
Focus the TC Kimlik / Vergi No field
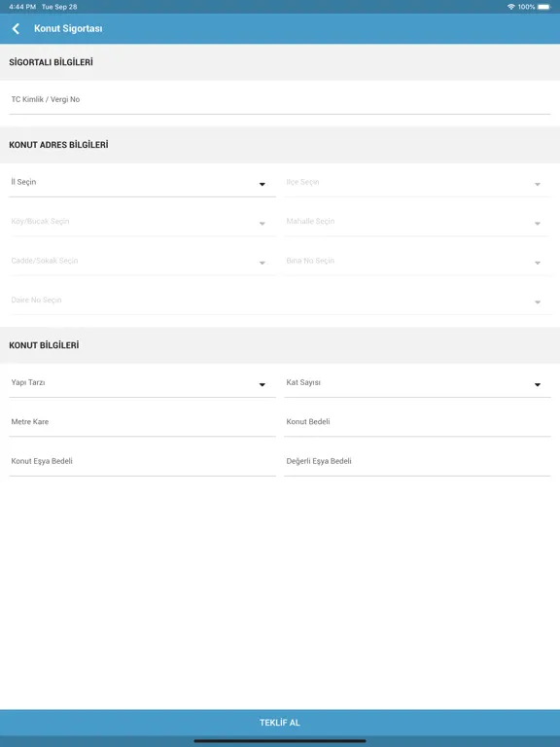(280, 100)
